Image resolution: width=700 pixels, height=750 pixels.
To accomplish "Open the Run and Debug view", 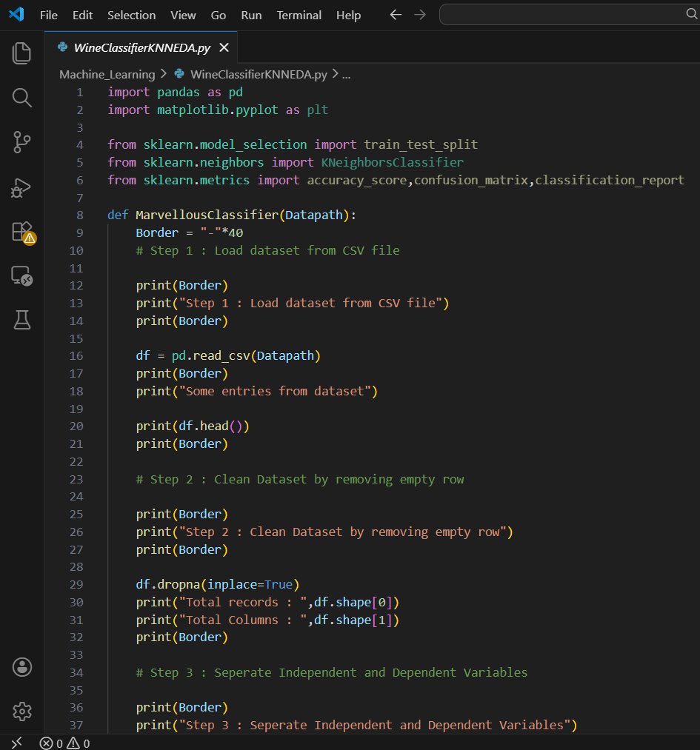I will [x=21, y=187].
